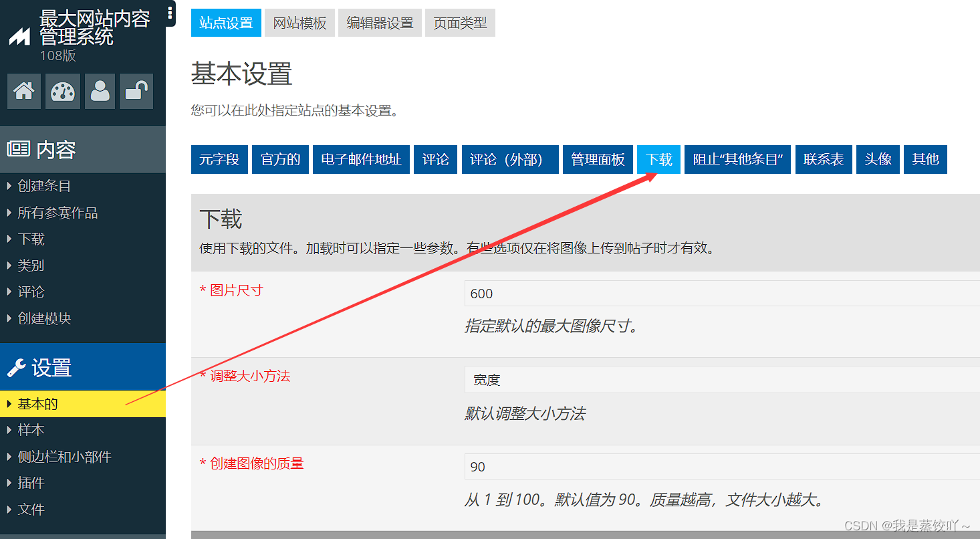The width and height of the screenshot is (980, 539).
Task: Click the 创建图像的质量 input field
Action: coord(722,467)
